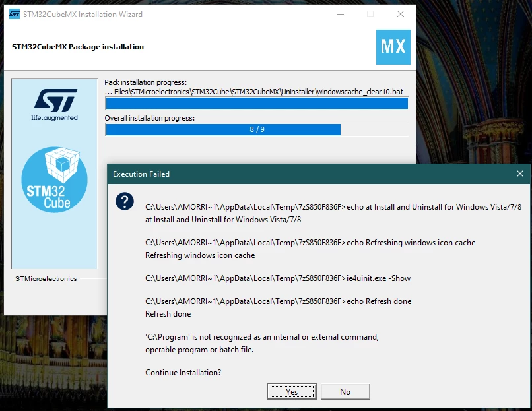Click the 'Continue Installation?' text
The height and width of the screenshot is (411, 532).
(183, 373)
